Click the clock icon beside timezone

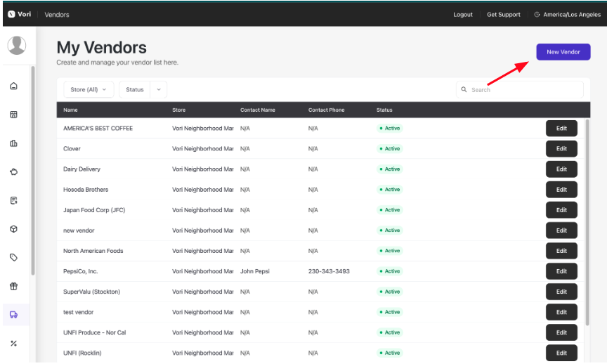click(x=537, y=15)
